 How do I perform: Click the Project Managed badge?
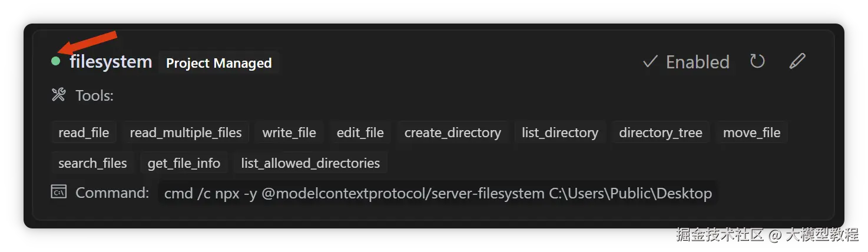point(218,63)
